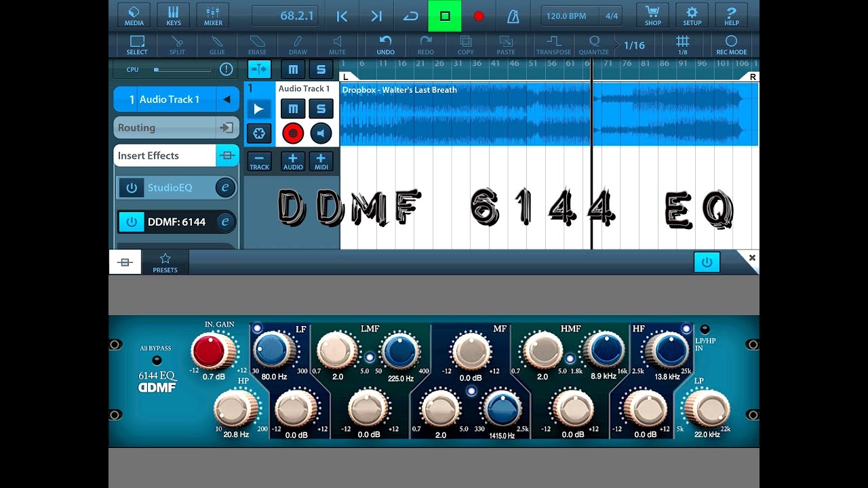The image size is (868, 488).
Task: Select the Dropbox - Walter's Last Breath clip
Action: (549, 114)
